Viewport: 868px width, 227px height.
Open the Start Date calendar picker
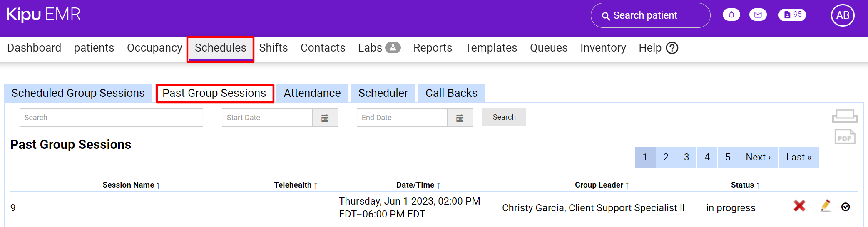pyautogui.click(x=325, y=118)
